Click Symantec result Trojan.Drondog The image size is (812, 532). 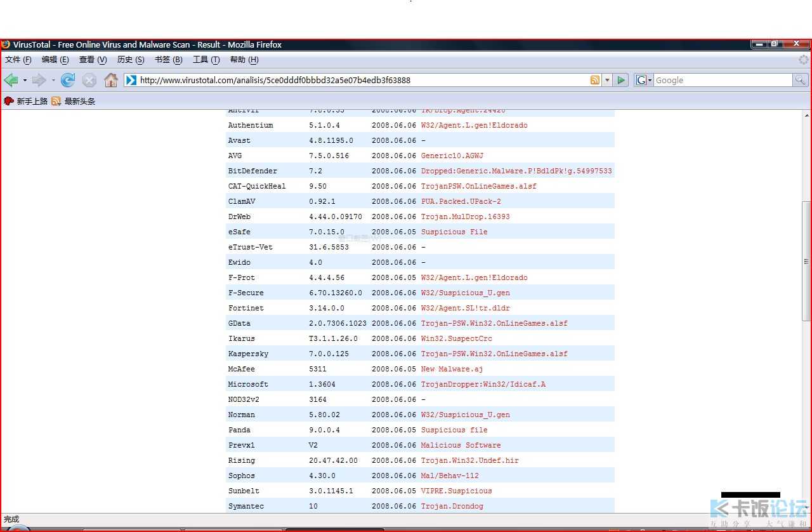(x=452, y=506)
